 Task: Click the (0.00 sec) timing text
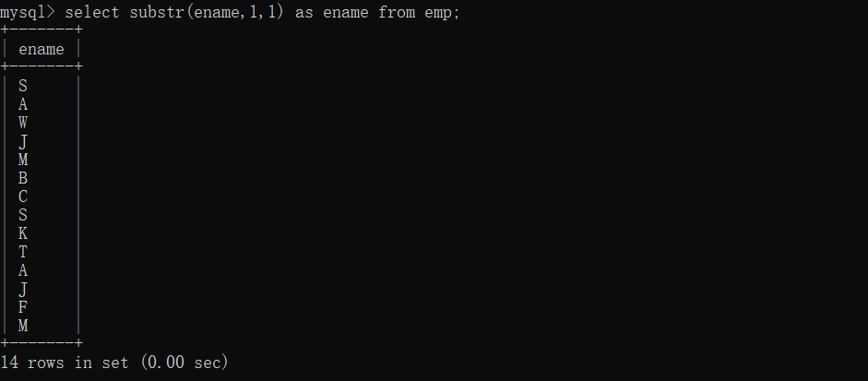(184, 363)
